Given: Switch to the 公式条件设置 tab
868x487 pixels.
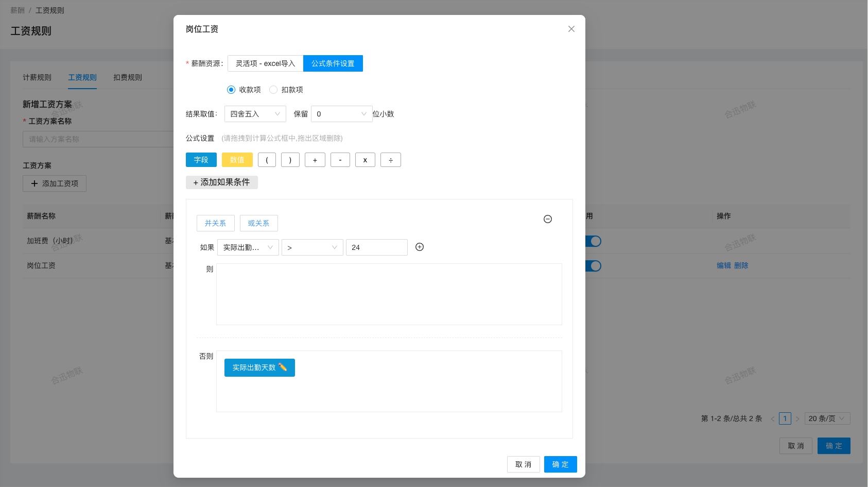Looking at the screenshot, I should [x=333, y=63].
